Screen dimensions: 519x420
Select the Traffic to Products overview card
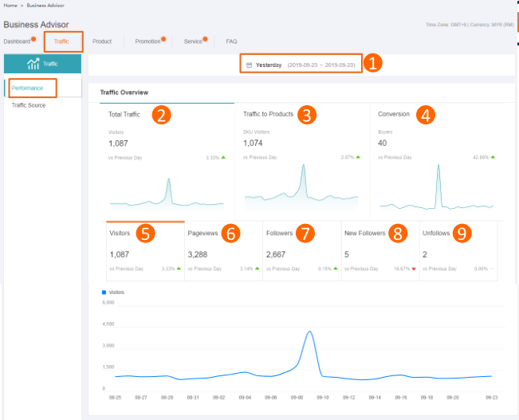(x=303, y=159)
